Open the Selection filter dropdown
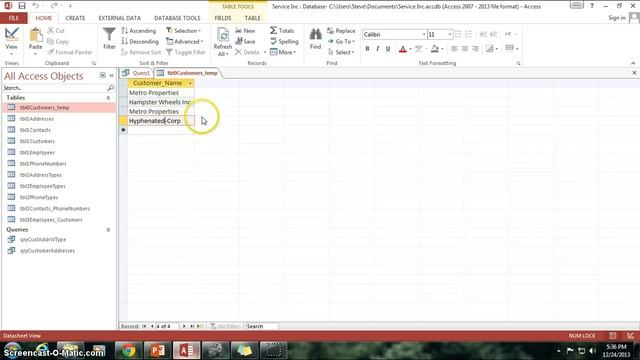Screen dimensions: 640x360 click(184, 31)
